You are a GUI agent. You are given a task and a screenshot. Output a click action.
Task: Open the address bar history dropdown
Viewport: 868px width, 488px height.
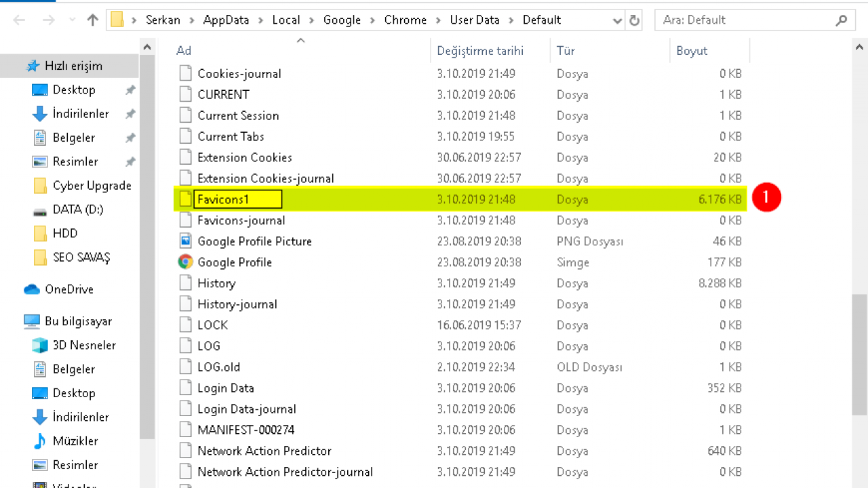(617, 20)
